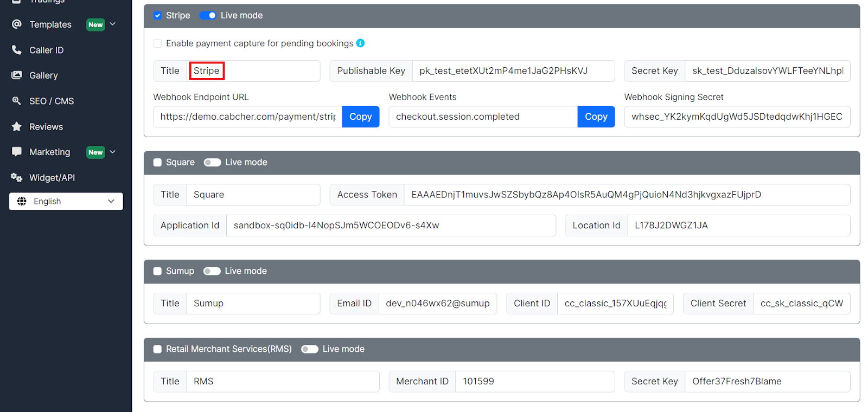Viewport: 868px width, 412px height.
Task: Click the Sumup Title input field
Action: click(253, 304)
